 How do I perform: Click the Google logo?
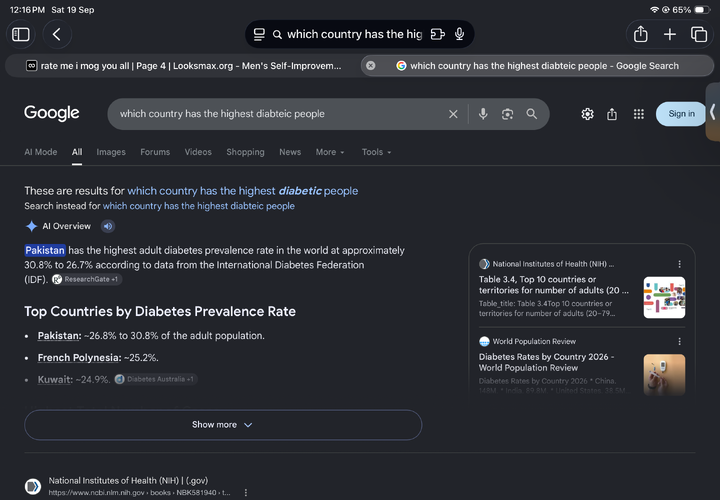(x=51, y=113)
